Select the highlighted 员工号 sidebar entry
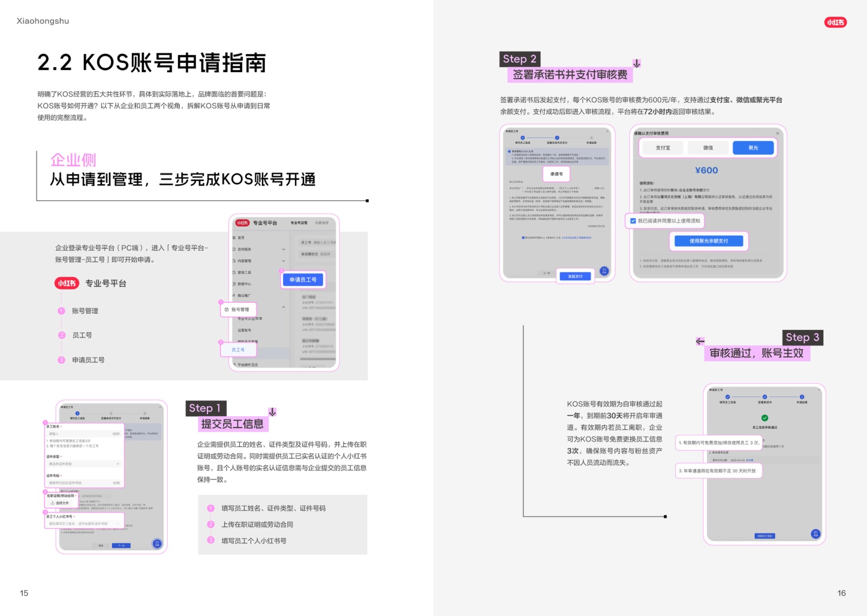 pos(238,350)
